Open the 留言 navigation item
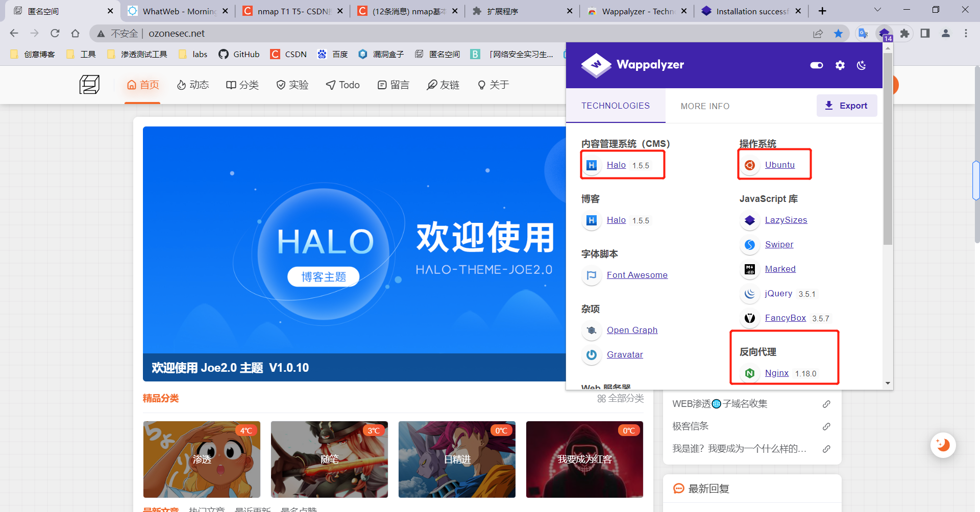The width and height of the screenshot is (980, 512). tap(394, 85)
